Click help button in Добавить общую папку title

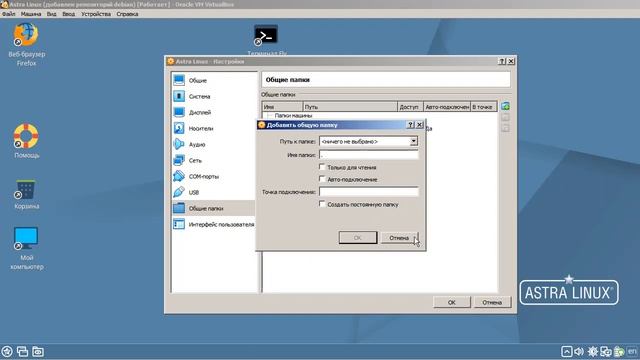tap(411, 125)
